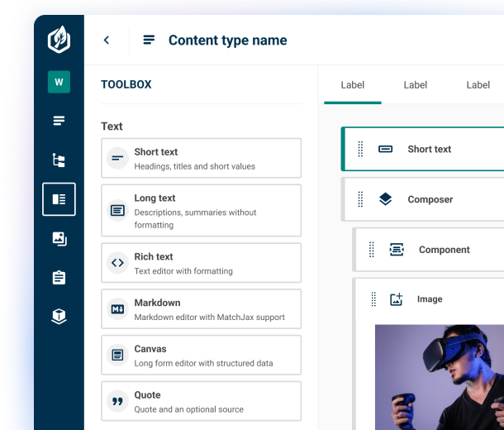Click the Canvas toolbox icon
Screen dimensions: 504x430
coord(117,355)
